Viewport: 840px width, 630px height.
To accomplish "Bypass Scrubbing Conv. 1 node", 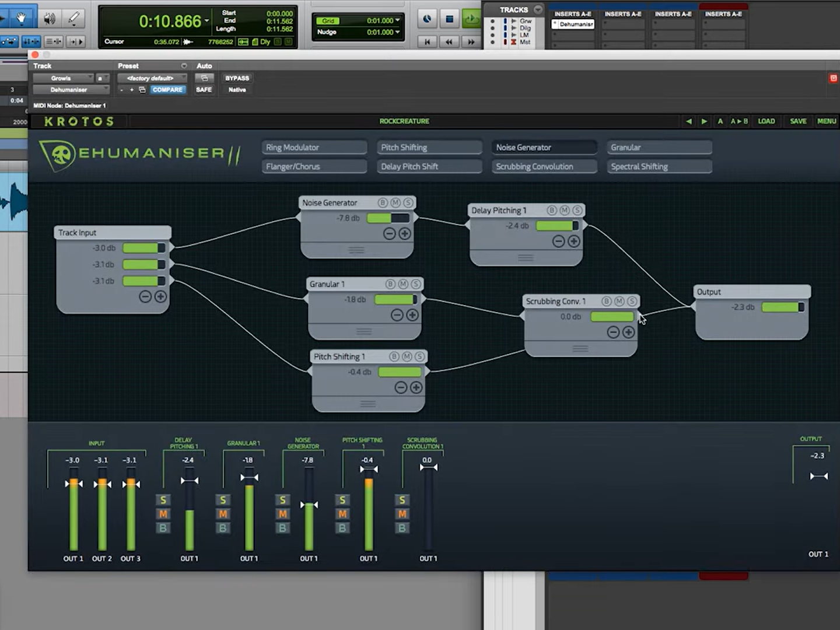I will click(607, 301).
